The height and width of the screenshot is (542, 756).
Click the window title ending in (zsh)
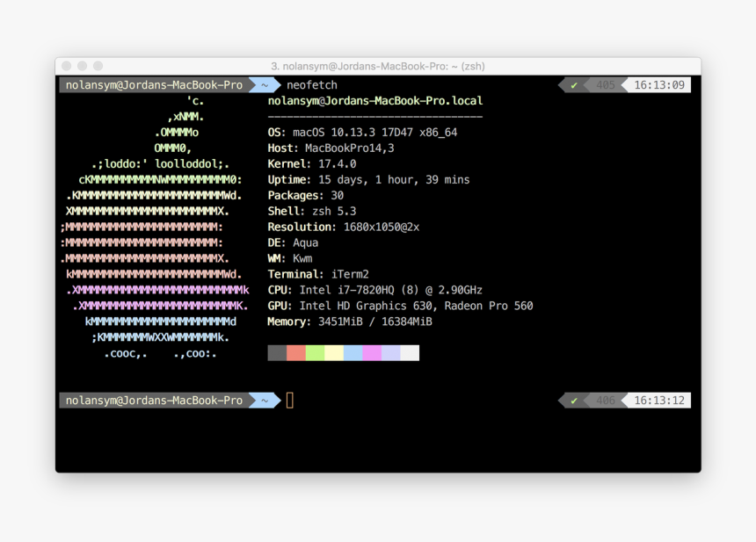(378, 66)
